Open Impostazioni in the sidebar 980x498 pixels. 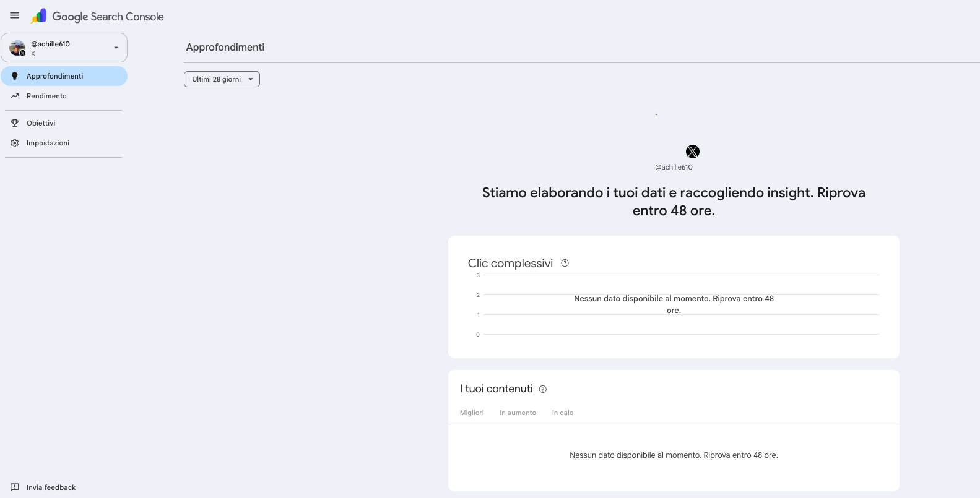coord(64,143)
